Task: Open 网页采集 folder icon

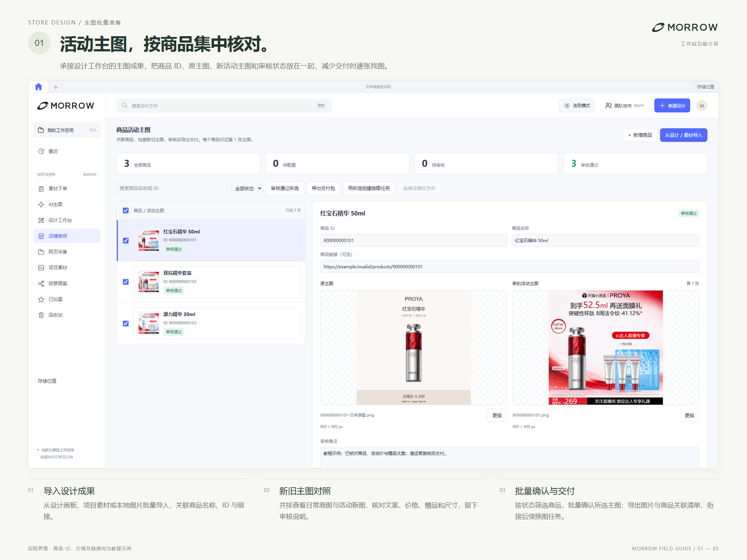Action: pyautogui.click(x=41, y=252)
